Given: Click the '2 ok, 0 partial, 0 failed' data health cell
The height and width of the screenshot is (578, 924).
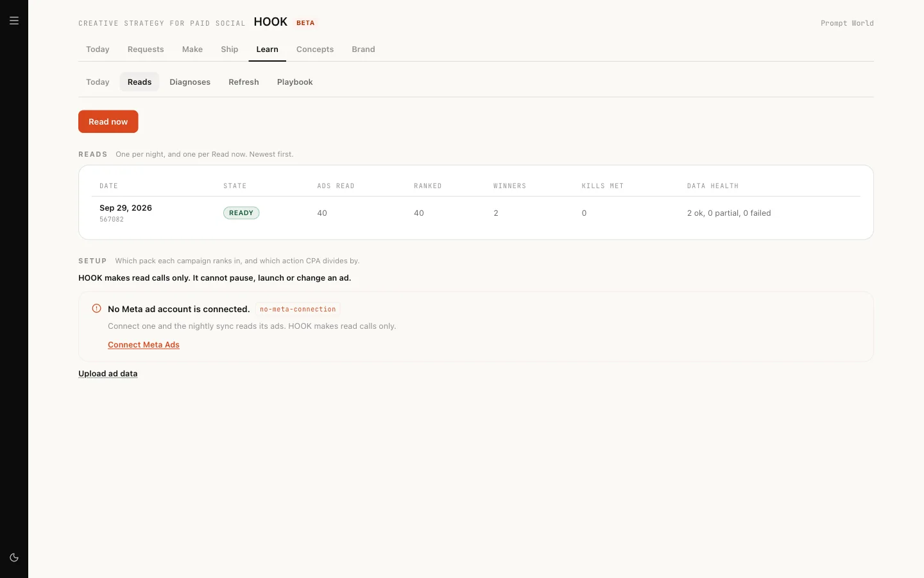Looking at the screenshot, I should [x=729, y=213].
